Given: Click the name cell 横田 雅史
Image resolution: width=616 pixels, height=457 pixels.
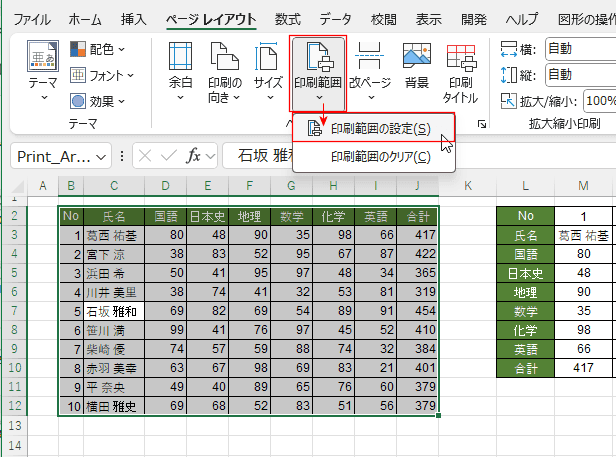Looking at the screenshot, I should 114,406.
